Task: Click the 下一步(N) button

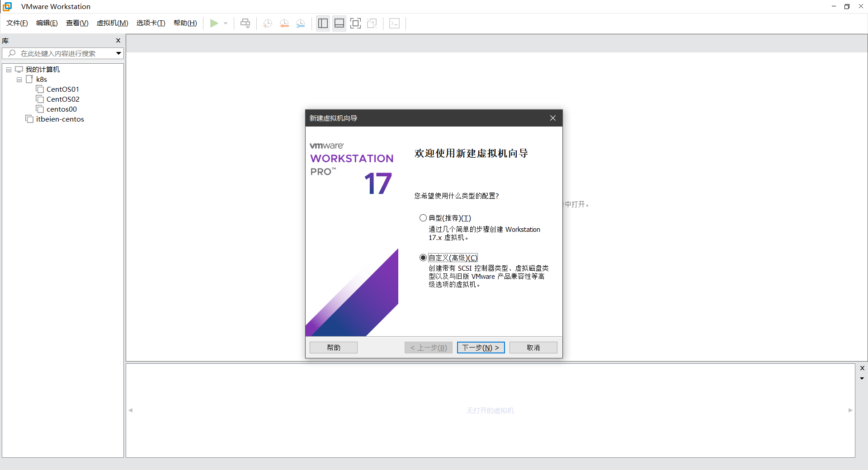Action: coord(481,348)
